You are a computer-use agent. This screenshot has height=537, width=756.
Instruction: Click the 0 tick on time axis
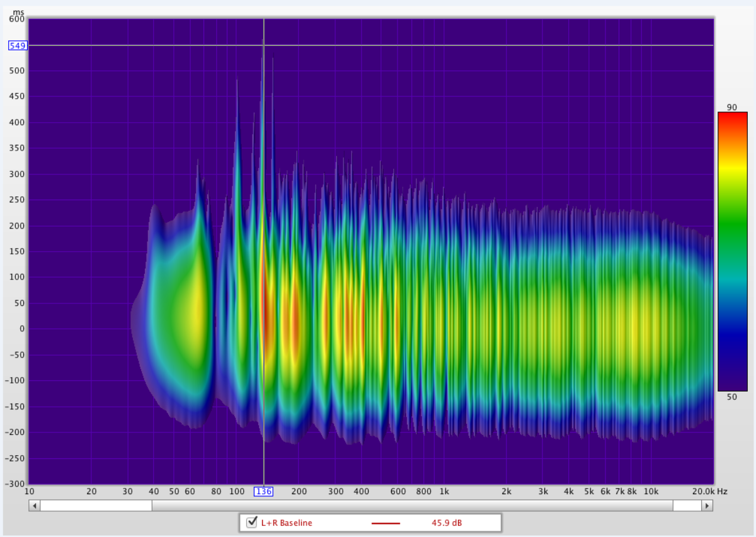[22, 329]
